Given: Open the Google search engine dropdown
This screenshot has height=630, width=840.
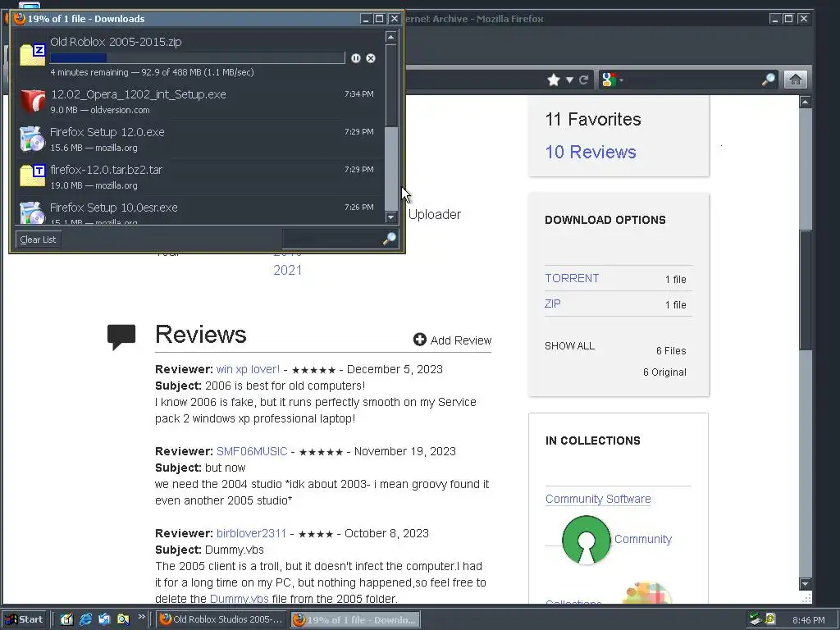Looking at the screenshot, I should coord(612,80).
